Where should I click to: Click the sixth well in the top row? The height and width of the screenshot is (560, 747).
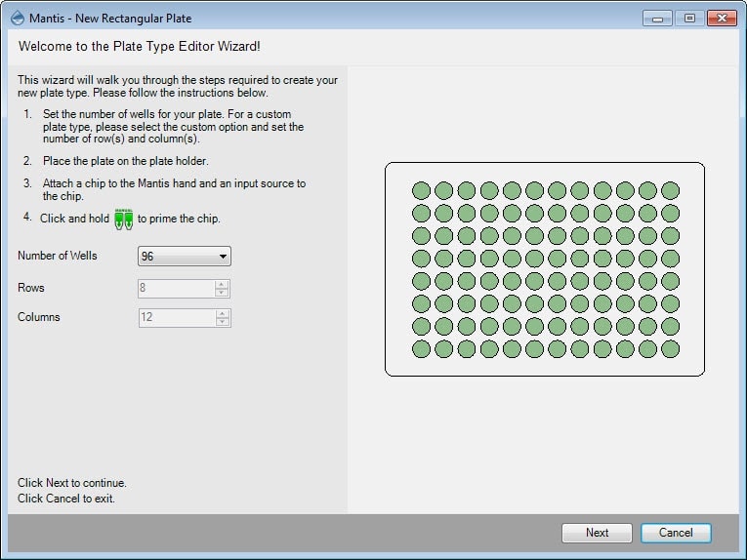click(534, 190)
